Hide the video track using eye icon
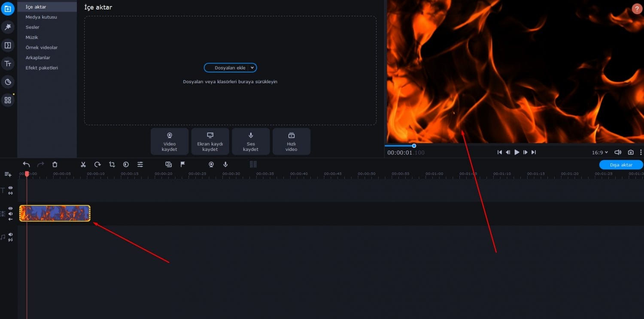The image size is (644, 319). click(11, 208)
